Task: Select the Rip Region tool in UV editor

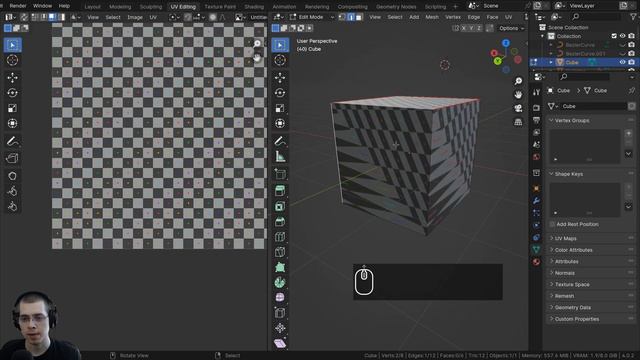Action: [x=12, y=158]
